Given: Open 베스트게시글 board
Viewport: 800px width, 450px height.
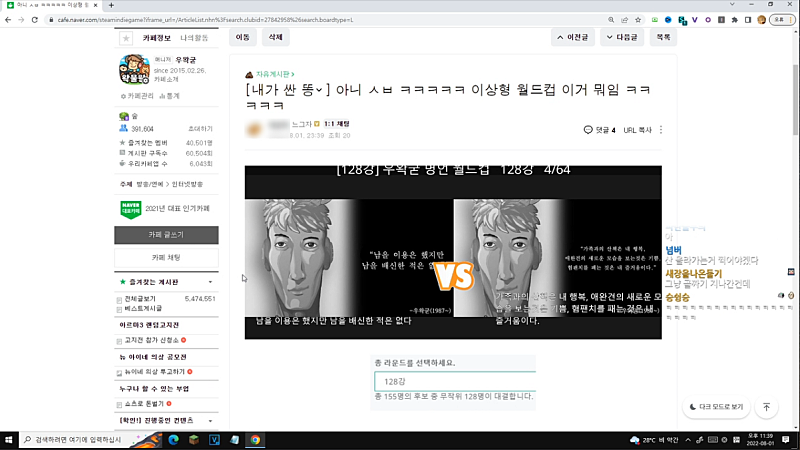Looking at the screenshot, I should click(x=143, y=309).
